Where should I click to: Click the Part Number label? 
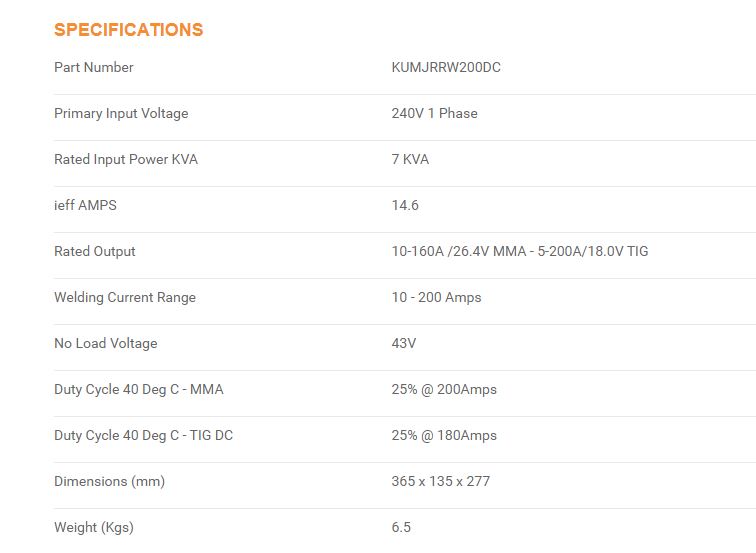pos(94,67)
